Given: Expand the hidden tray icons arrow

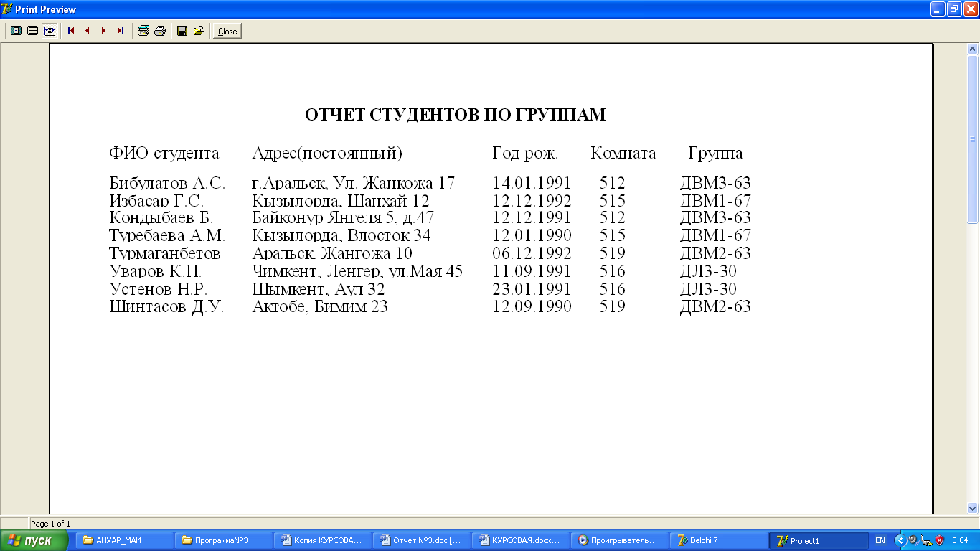Looking at the screenshot, I should (900, 540).
